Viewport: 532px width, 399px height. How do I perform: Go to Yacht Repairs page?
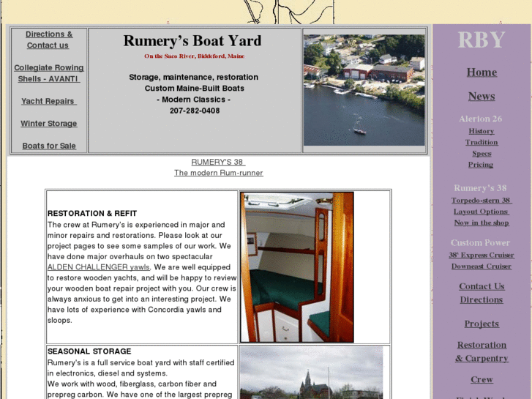49,101
